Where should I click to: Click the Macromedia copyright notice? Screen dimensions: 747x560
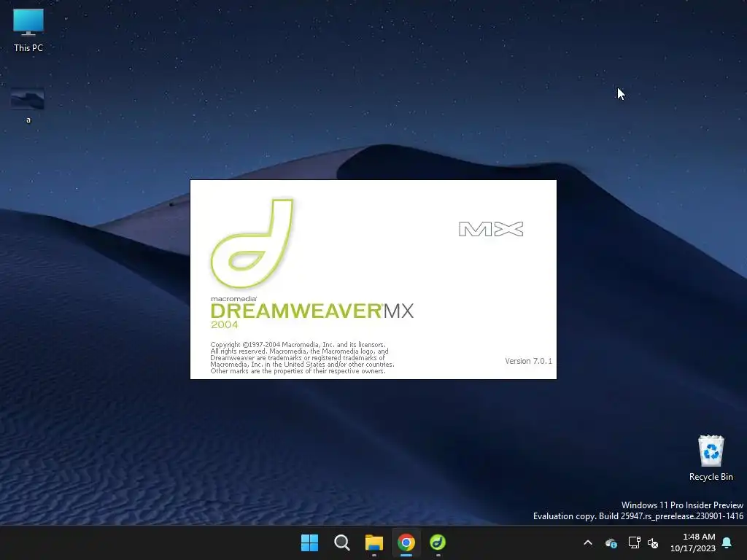pyautogui.click(x=302, y=357)
